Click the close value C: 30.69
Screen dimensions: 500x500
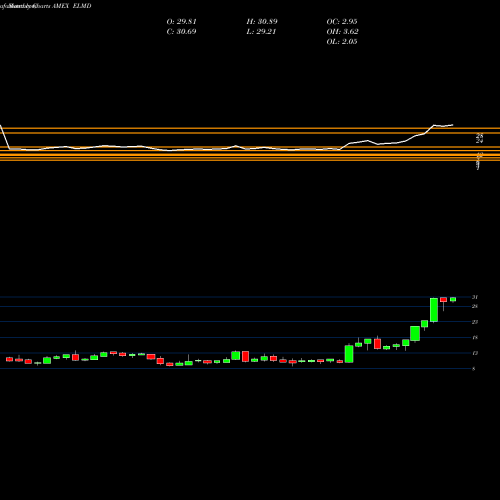(181, 32)
